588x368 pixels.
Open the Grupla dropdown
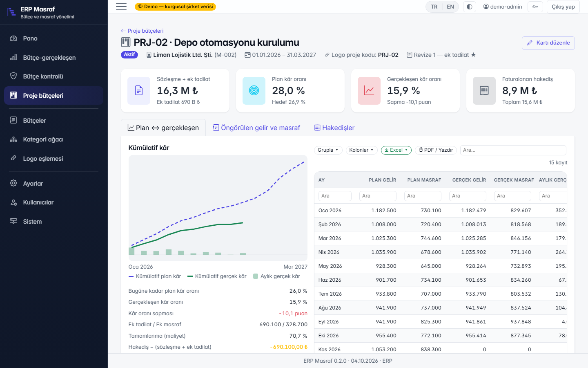328,150
